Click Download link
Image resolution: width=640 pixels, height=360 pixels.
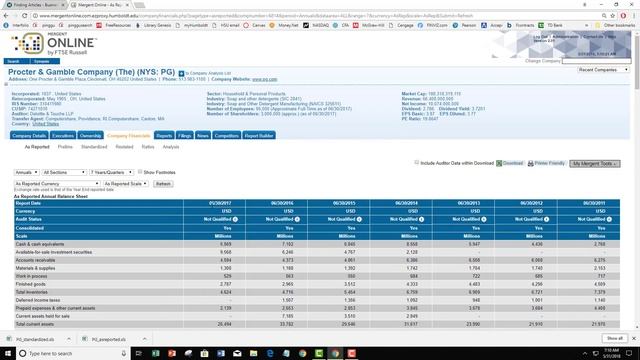[513, 163]
